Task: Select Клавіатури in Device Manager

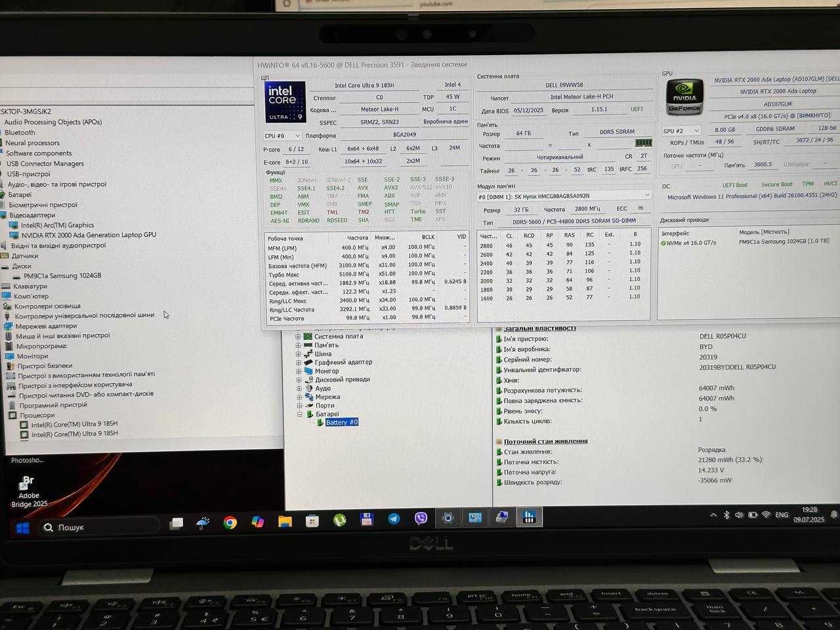Action: coord(30,286)
